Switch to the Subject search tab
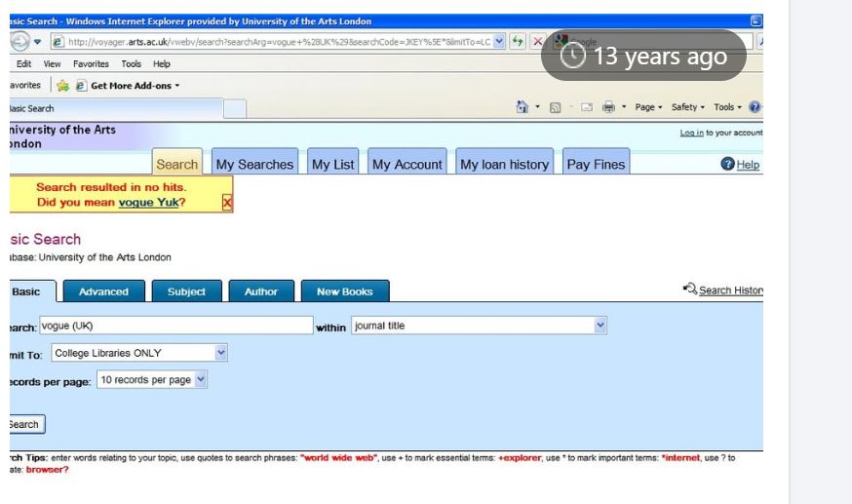Screen dimensions: 852x504 coord(186,291)
